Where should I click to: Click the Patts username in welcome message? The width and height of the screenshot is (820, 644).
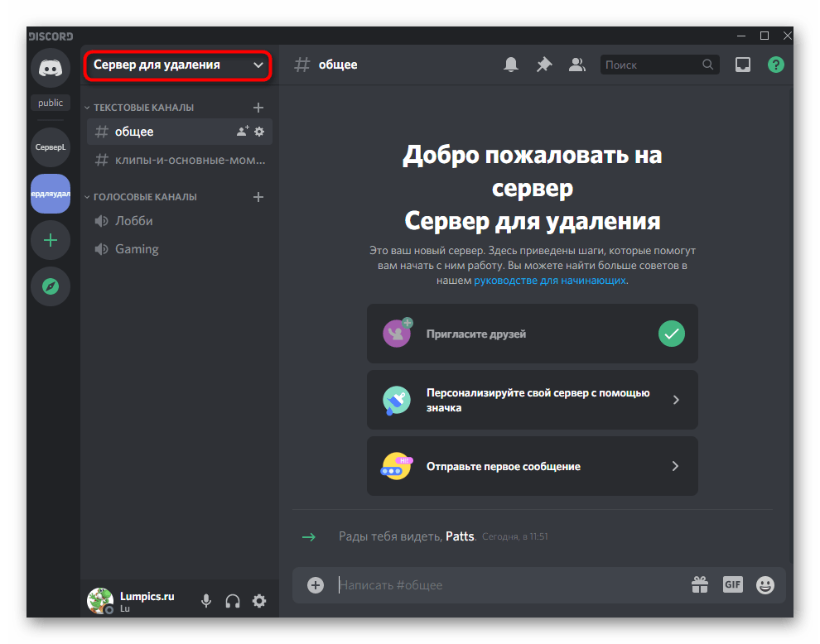[x=460, y=536]
